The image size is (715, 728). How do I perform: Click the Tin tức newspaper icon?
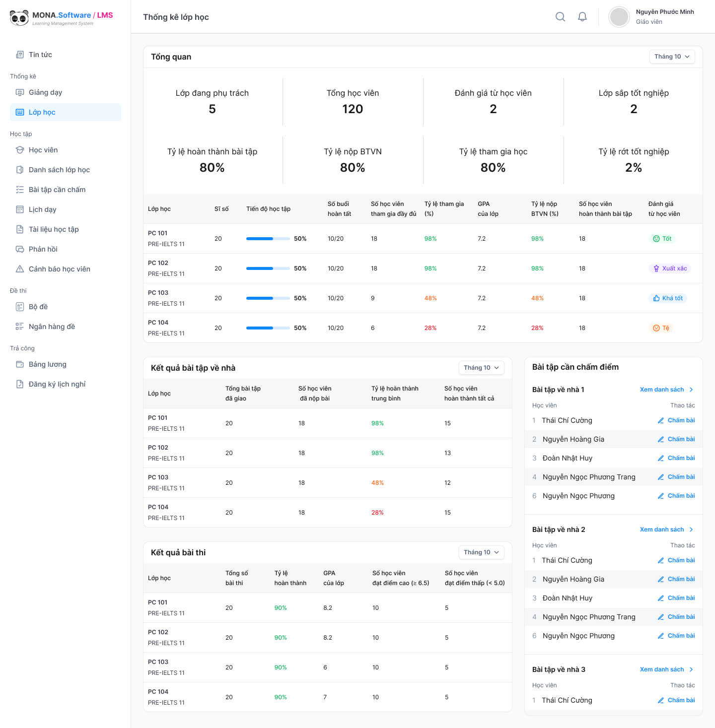coord(20,55)
